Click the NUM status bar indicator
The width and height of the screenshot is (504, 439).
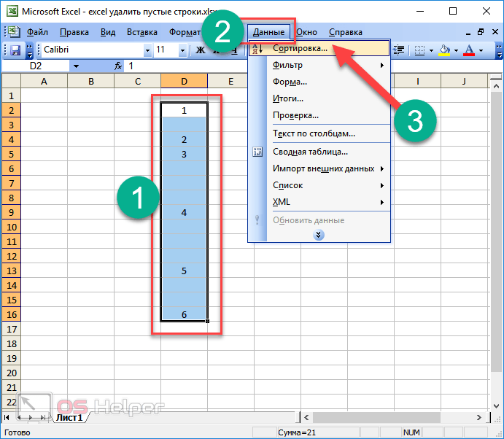(x=411, y=432)
